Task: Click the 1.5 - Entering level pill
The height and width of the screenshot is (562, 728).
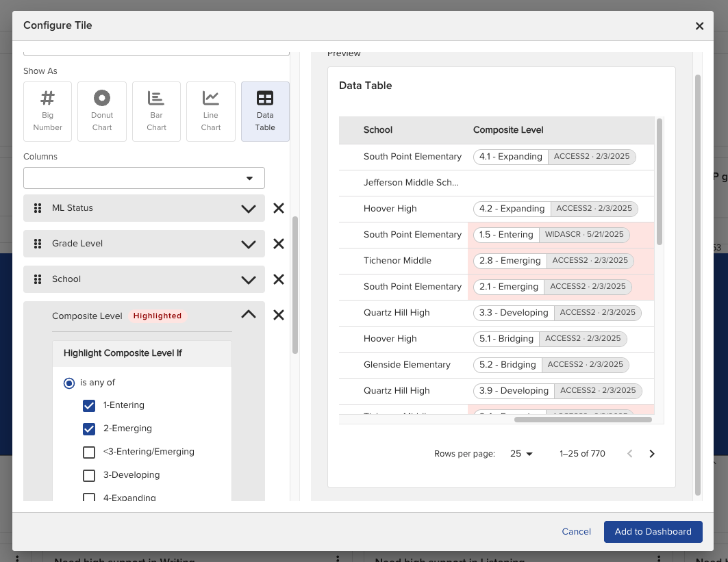Action: (506, 235)
